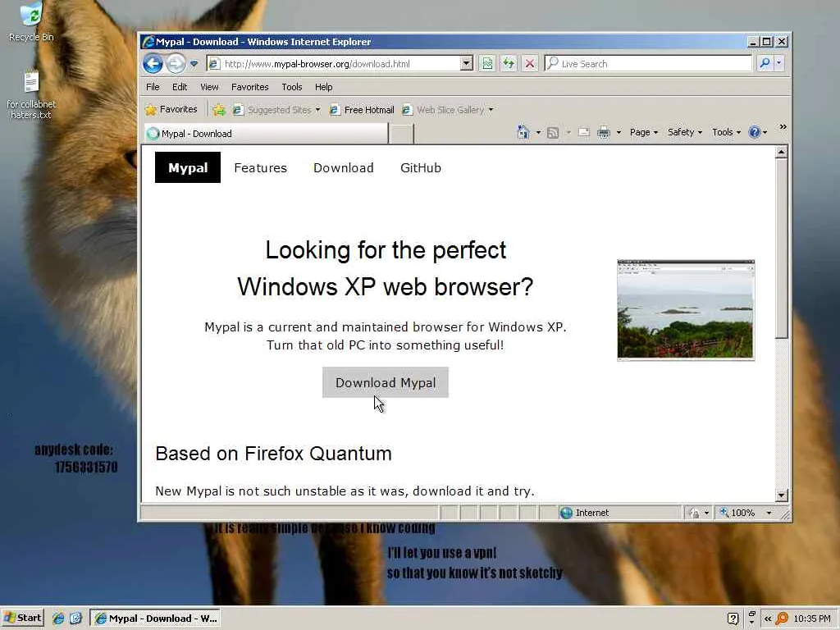Click the Start button
The image size is (840, 630).
(22, 619)
